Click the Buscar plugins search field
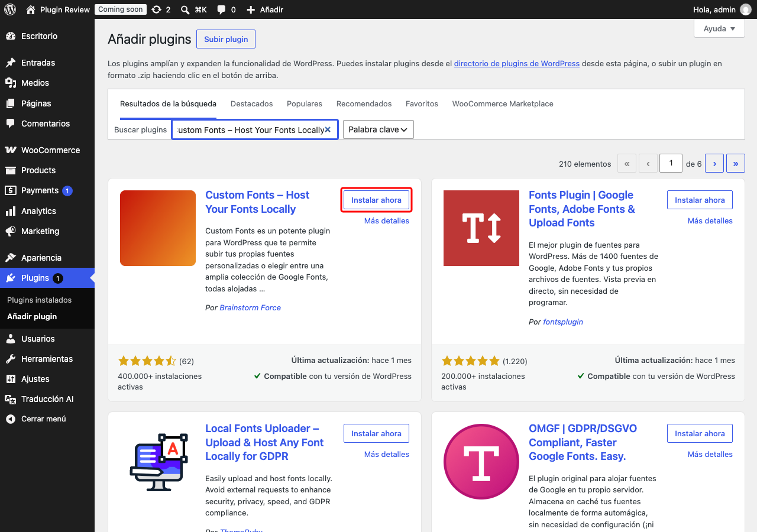The height and width of the screenshot is (532, 757). click(255, 129)
